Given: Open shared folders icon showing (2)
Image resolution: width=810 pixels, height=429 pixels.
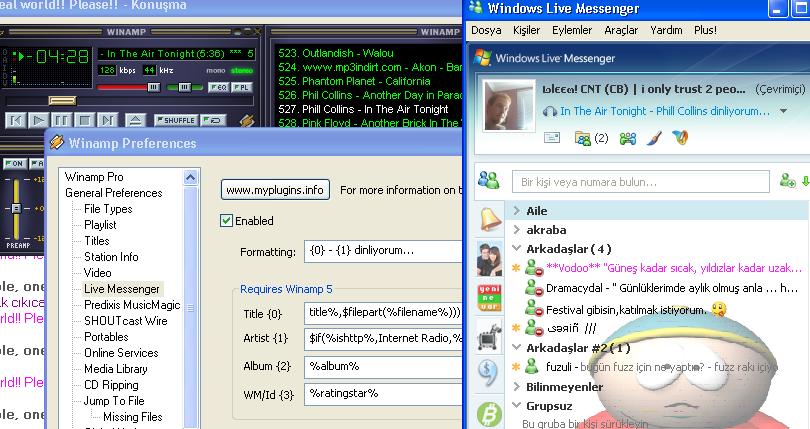Looking at the screenshot, I should (591, 139).
